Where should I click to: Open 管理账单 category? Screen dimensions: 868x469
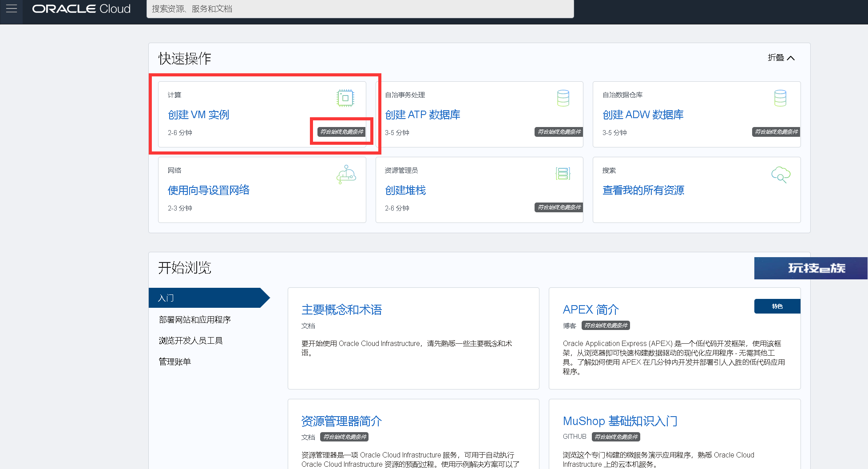(175, 362)
